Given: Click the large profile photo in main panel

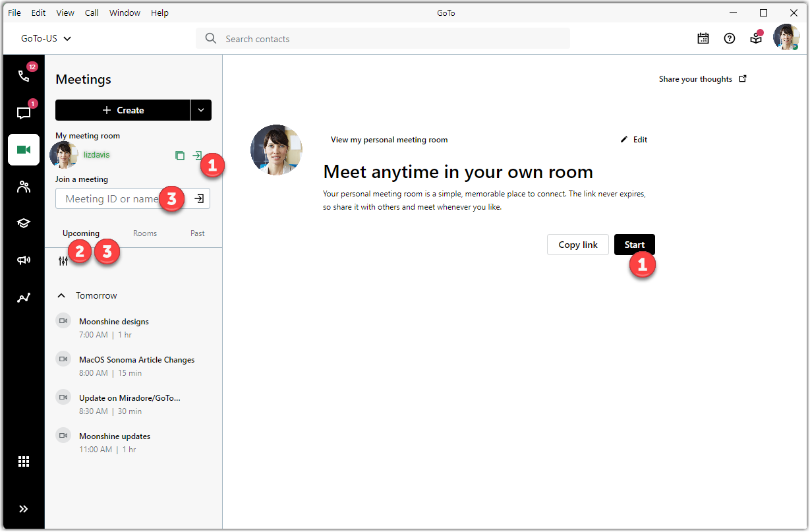Looking at the screenshot, I should [277, 150].
